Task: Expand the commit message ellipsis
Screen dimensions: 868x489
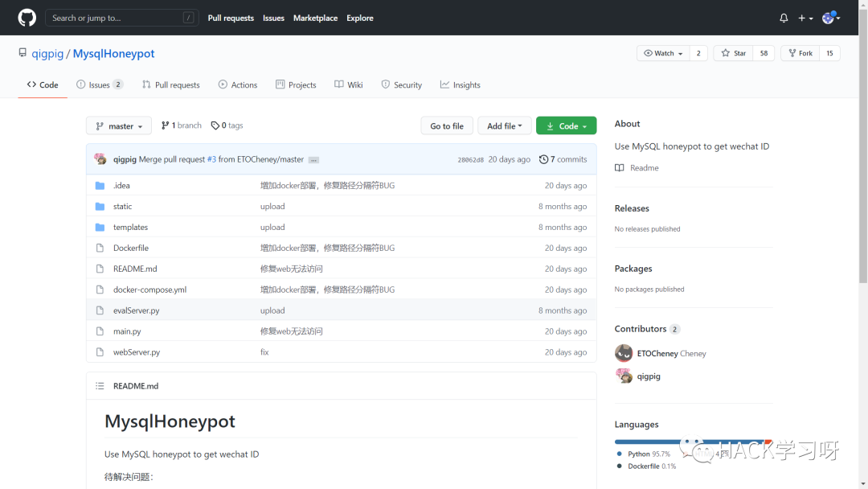Action: click(x=313, y=159)
